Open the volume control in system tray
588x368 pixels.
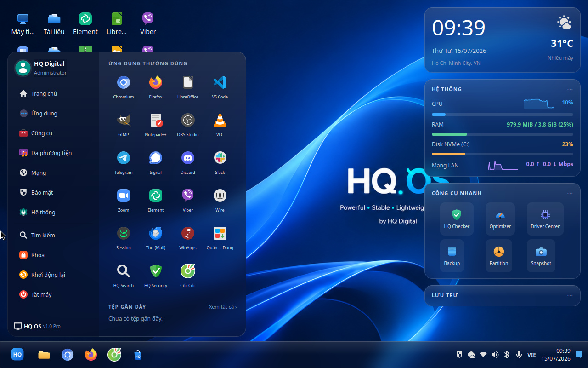(x=495, y=355)
